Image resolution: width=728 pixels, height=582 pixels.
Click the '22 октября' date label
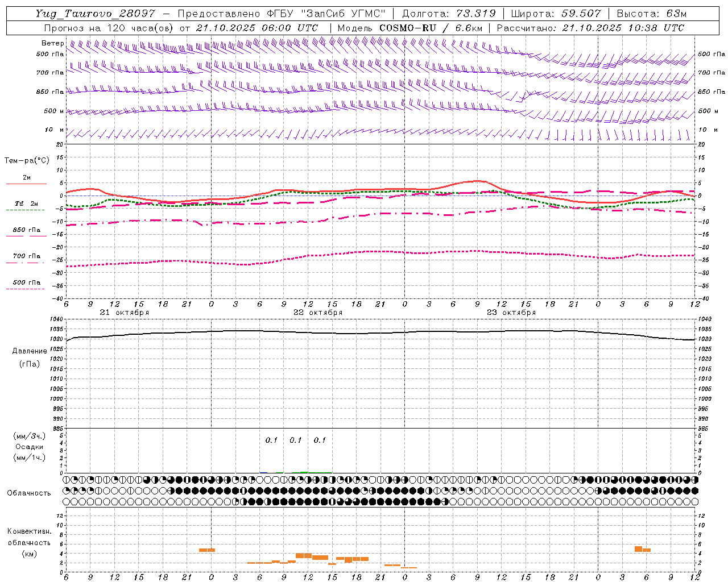[318, 313]
